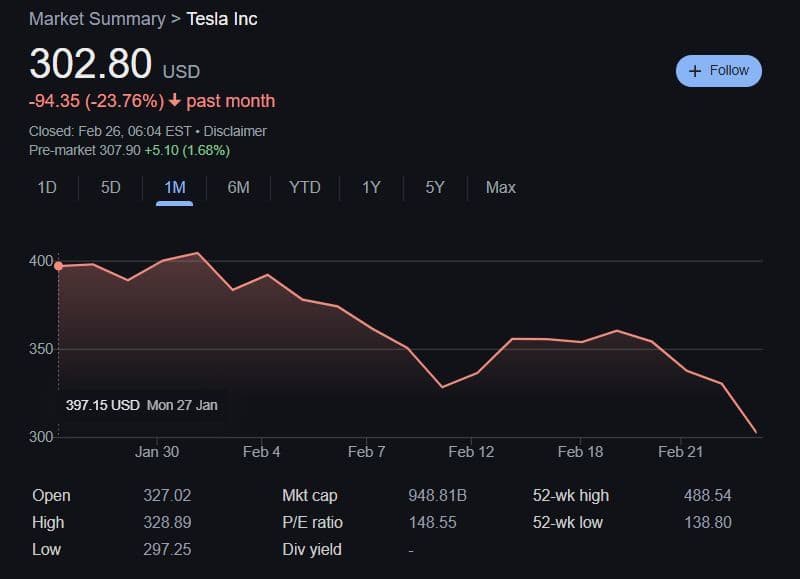View the 1Y chart range
Image resolution: width=800 pixels, height=579 pixels.
pos(371,187)
